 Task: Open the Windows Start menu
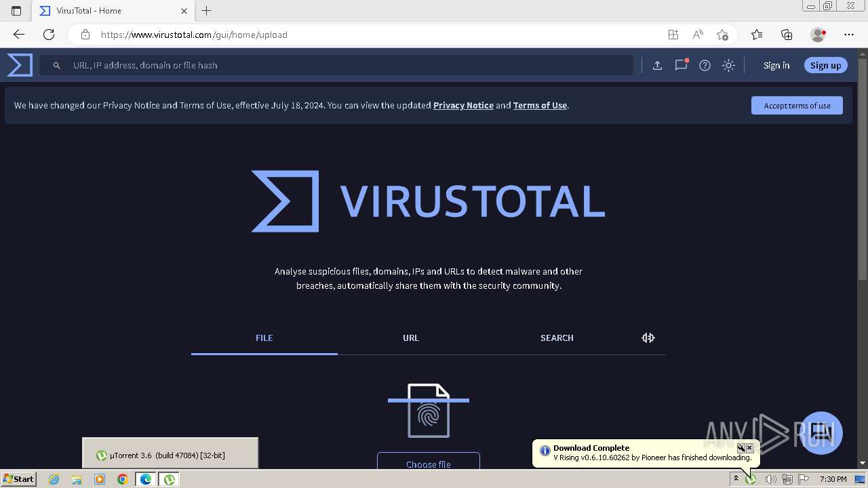(x=18, y=479)
